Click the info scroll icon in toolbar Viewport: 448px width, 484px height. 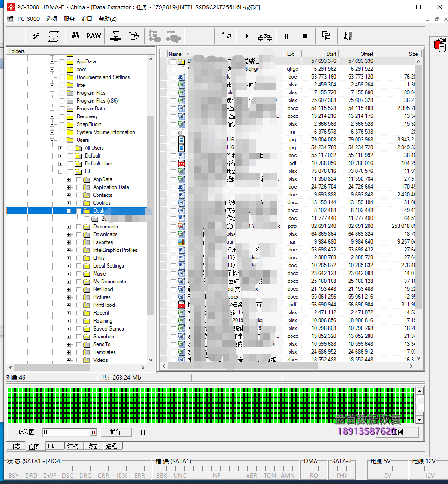(54, 36)
